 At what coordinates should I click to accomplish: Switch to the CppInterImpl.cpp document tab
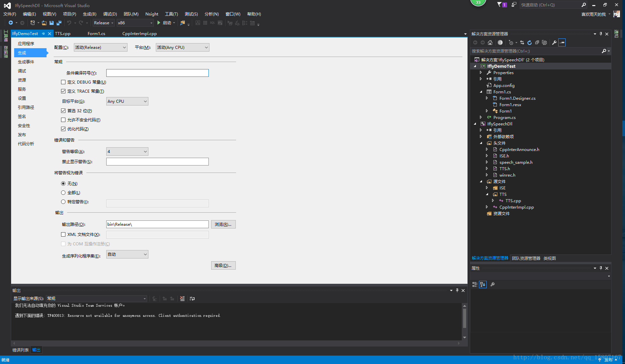tap(140, 34)
